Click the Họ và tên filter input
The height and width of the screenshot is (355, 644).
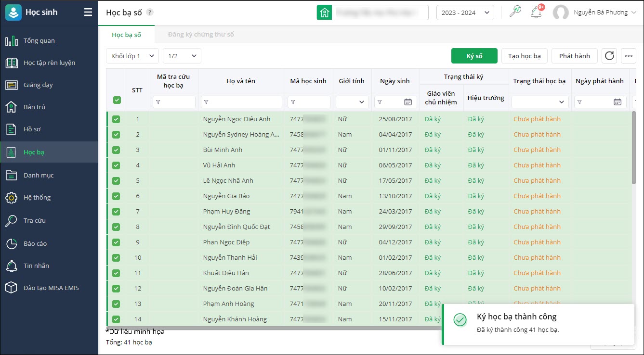pos(241,102)
